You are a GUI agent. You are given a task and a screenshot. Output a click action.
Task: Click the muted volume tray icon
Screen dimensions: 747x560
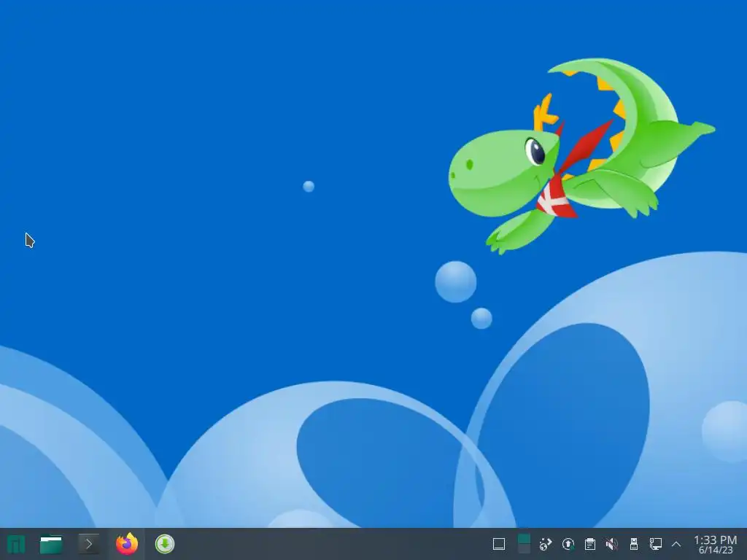612,544
